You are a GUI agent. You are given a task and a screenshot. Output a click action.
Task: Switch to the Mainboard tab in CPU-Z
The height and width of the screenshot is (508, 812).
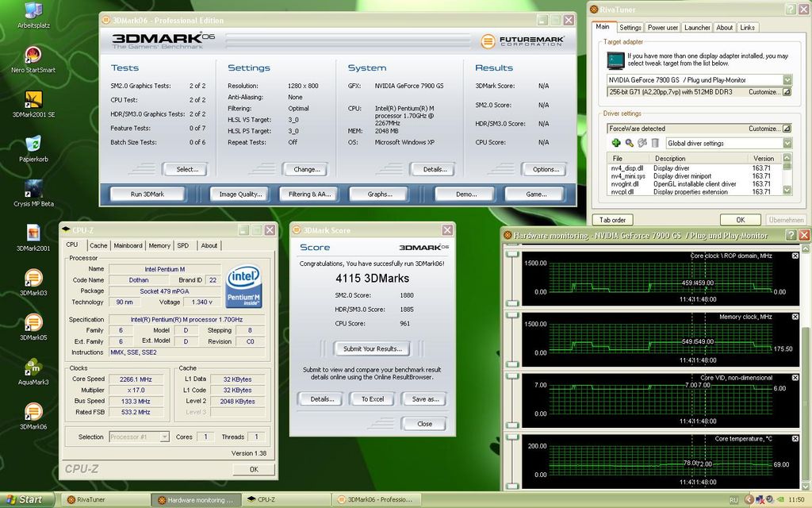(128, 246)
